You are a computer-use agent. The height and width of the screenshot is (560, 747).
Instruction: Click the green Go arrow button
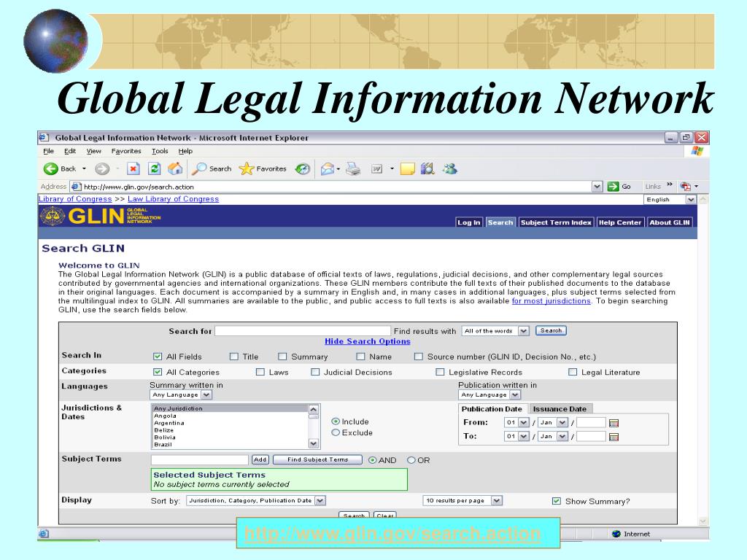tap(613, 187)
